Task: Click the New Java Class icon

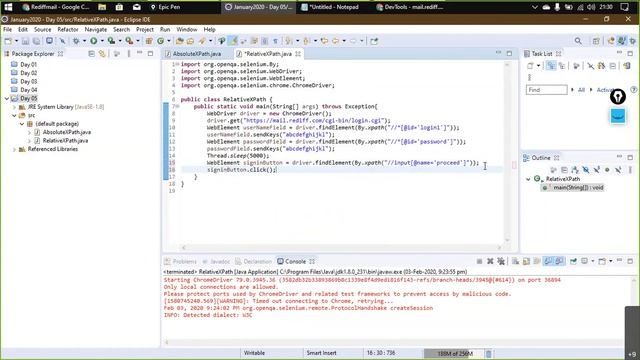Action: 160,41
